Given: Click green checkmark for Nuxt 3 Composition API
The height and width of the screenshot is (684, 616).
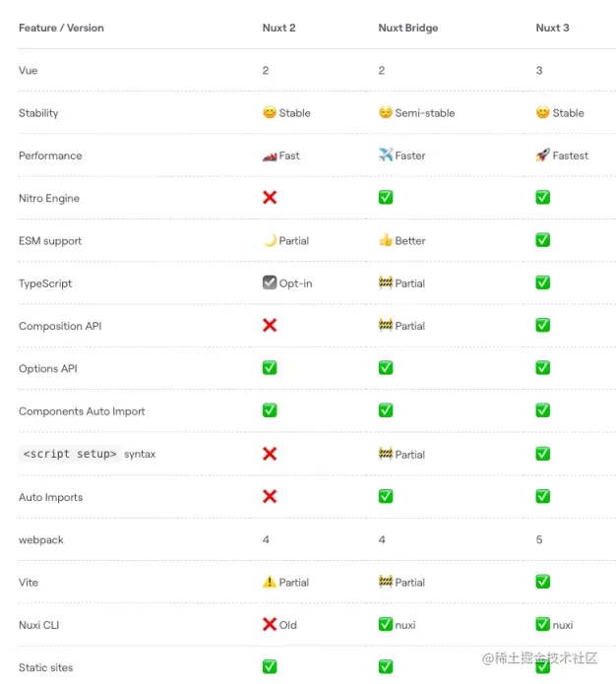Looking at the screenshot, I should click(x=542, y=325).
